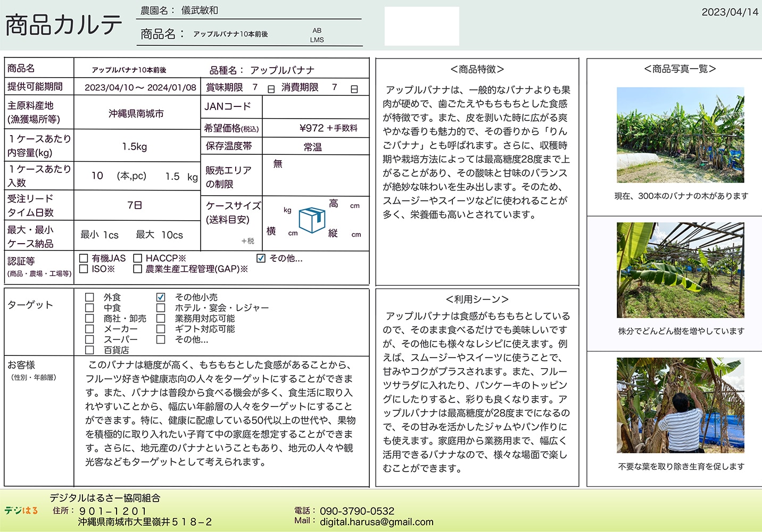Click the phone number 090-3790-0532
The height and width of the screenshot is (532, 762).
click(357, 511)
